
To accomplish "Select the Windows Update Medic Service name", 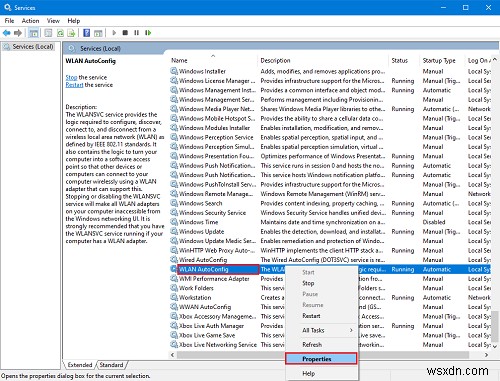I will pyautogui.click(x=218, y=241).
